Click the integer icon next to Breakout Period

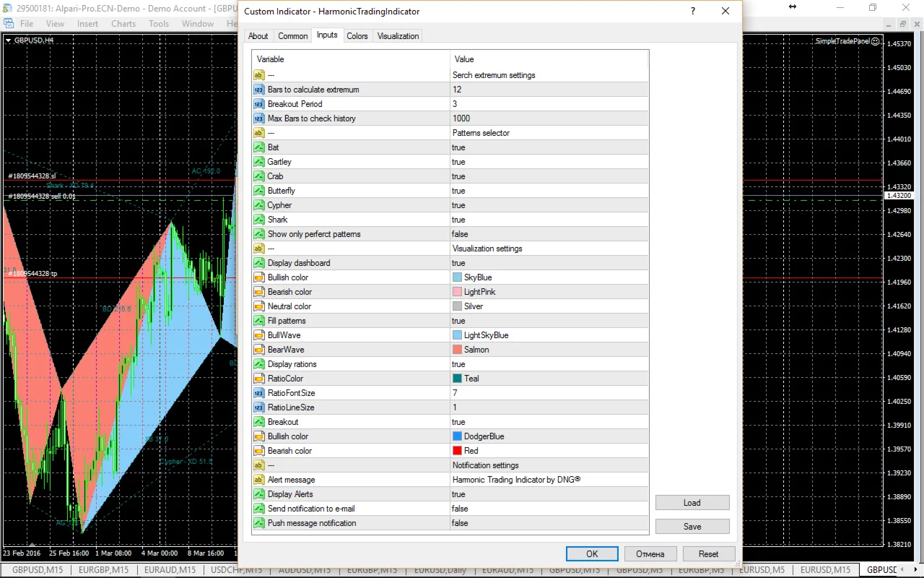[258, 104]
